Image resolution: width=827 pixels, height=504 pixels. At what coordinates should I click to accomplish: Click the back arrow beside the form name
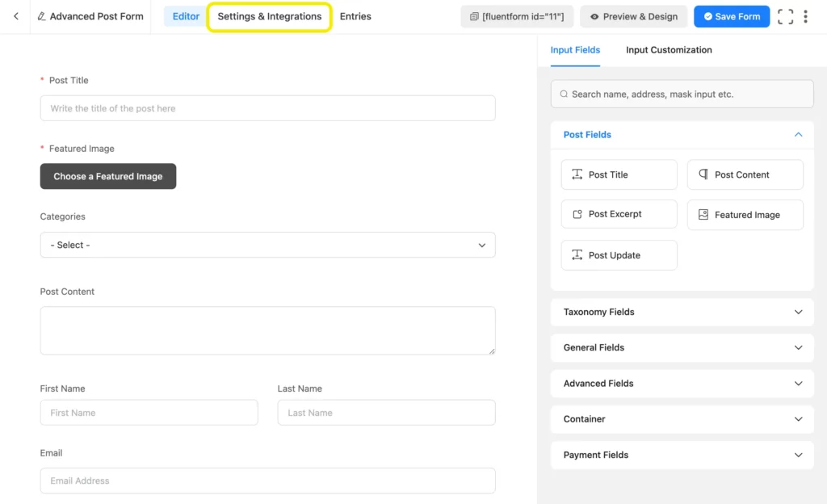point(15,16)
